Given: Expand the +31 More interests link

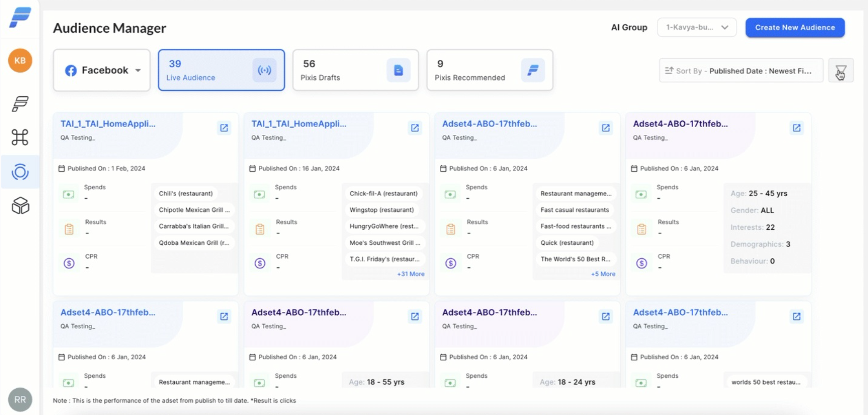Looking at the screenshot, I should (410, 274).
